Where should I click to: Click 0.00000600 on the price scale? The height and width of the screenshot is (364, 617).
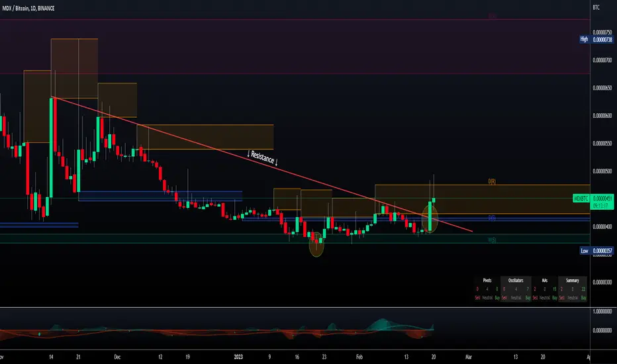click(x=602, y=116)
